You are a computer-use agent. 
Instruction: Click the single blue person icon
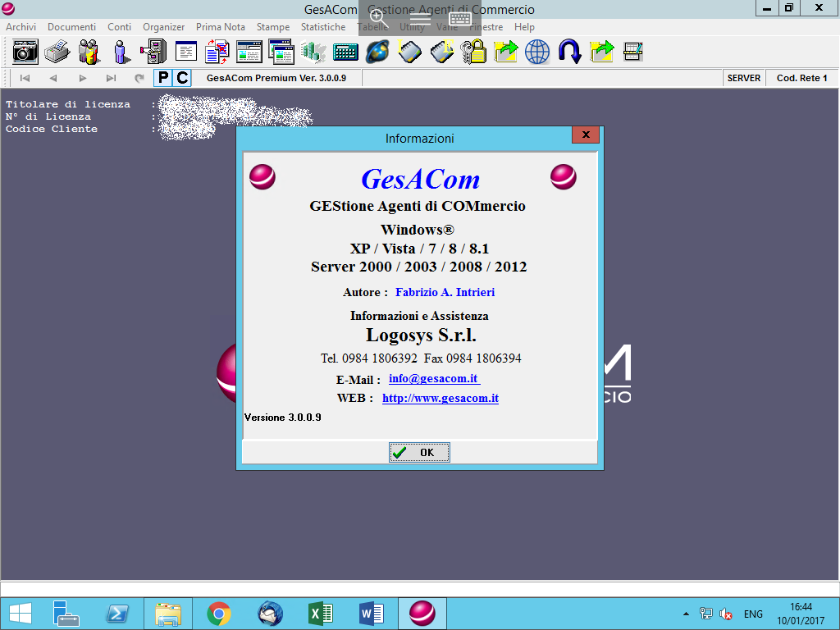(121, 52)
